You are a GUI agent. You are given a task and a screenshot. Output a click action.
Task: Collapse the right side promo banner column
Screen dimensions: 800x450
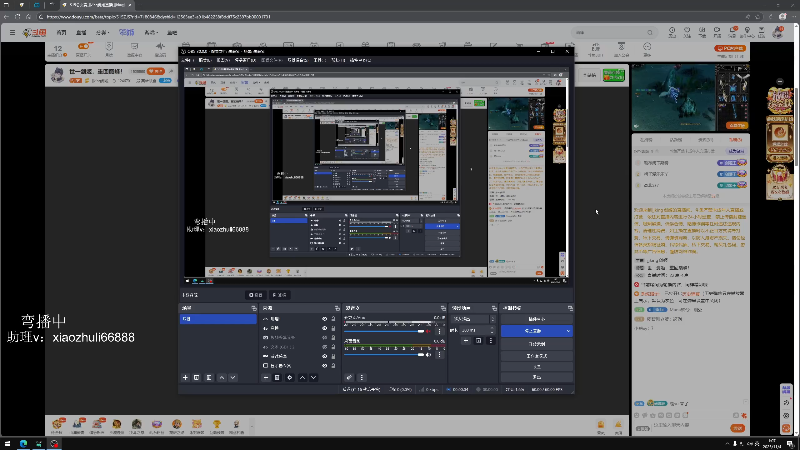[780, 82]
